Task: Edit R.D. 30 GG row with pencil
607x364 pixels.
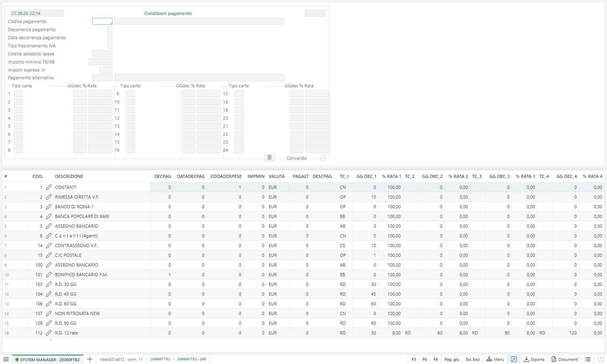Action: point(49,284)
